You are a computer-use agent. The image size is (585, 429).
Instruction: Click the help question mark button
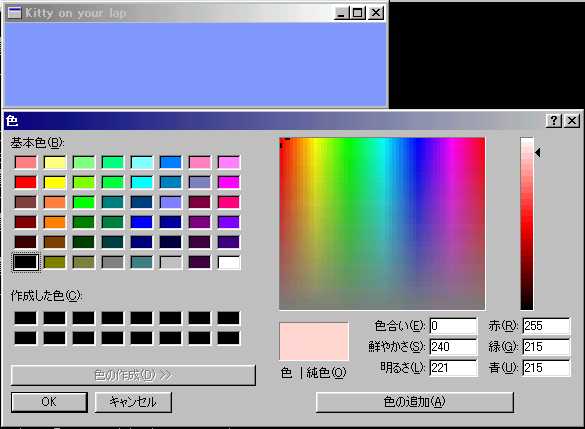tap(554, 121)
